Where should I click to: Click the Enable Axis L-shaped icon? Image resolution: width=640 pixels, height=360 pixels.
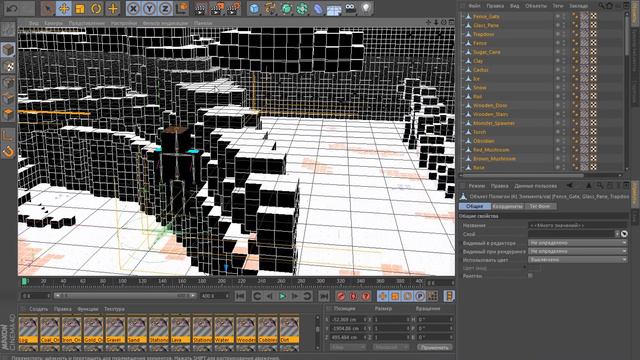point(8,135)
